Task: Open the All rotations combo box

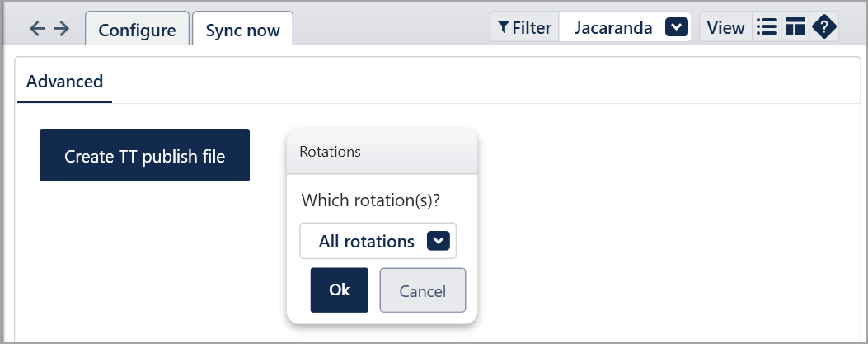Action: [x=378, y=241]
